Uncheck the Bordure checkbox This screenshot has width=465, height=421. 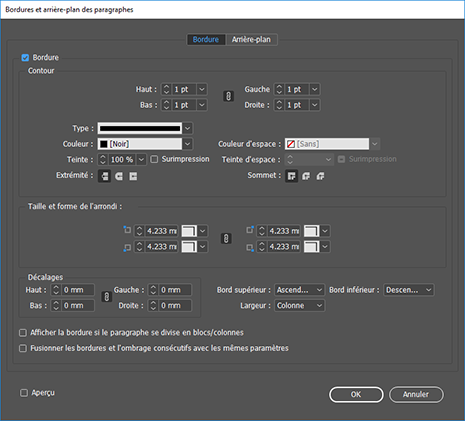25,58
